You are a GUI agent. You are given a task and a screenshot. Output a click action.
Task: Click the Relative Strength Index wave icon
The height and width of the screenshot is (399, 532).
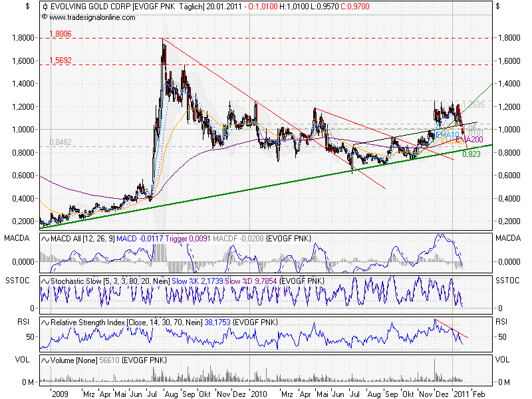click(x=45, y=322)
